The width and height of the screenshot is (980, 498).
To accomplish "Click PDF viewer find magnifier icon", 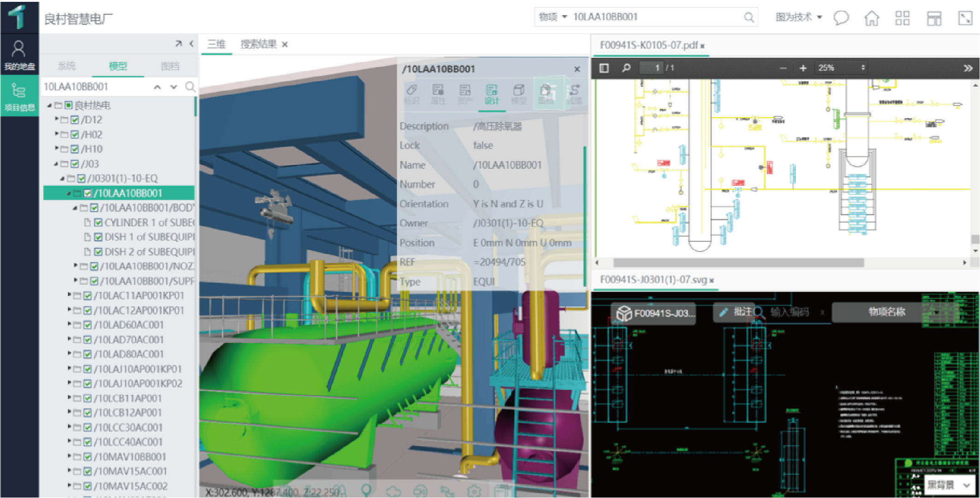I will coord(626,68).
